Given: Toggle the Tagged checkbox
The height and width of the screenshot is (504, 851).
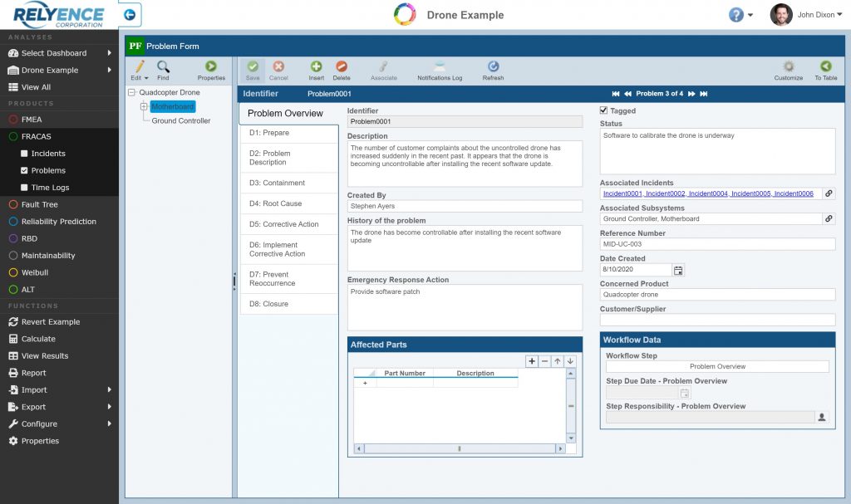Looking at the screenshot, I should coord(604,110).
